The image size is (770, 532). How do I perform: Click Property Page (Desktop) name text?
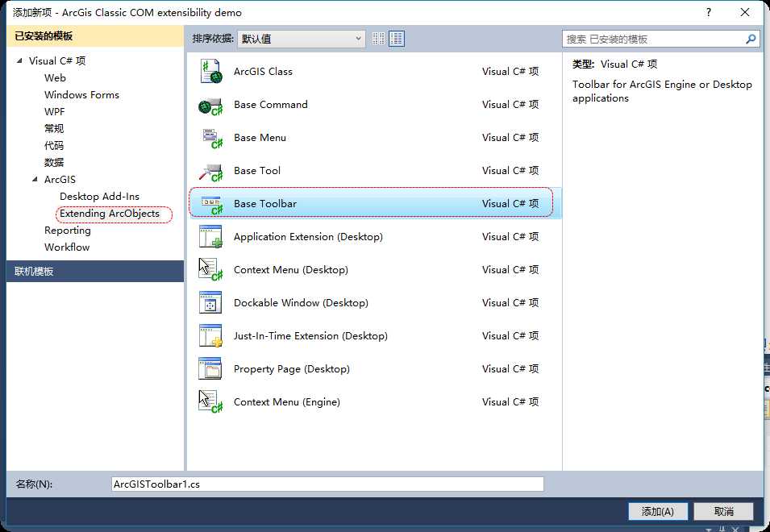292,369
